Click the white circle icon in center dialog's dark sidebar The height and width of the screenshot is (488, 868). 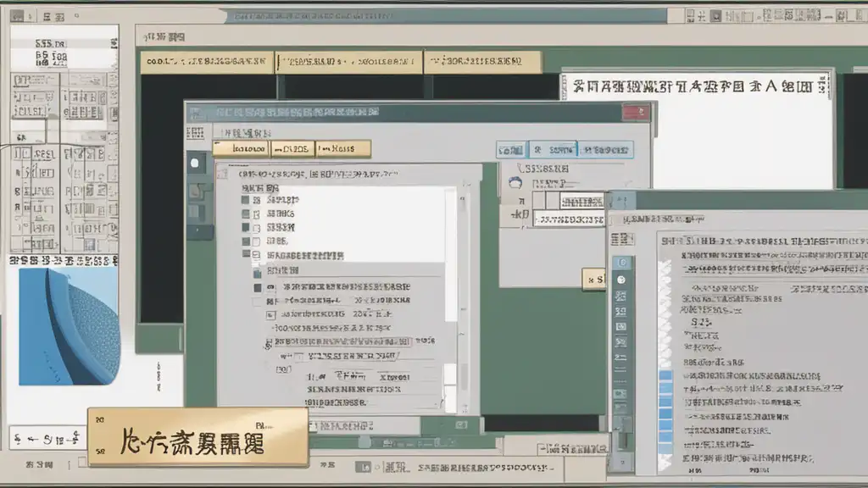(195, 164)
